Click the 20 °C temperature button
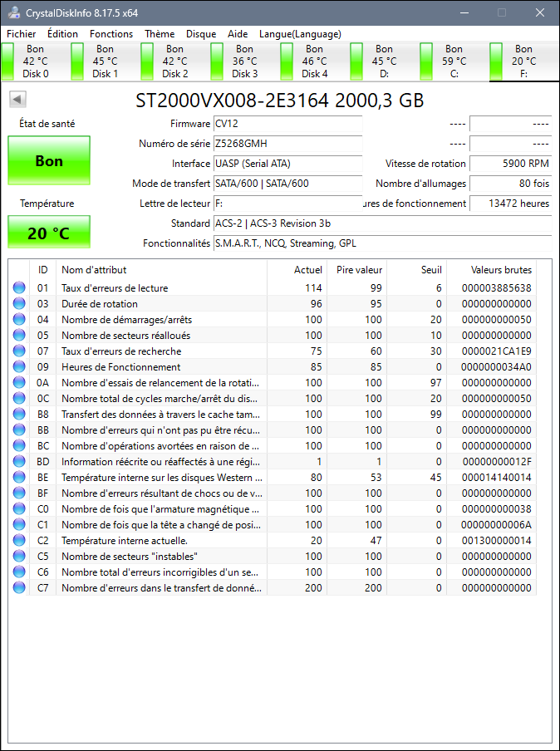The image size is (560, 751). (49, 233)
